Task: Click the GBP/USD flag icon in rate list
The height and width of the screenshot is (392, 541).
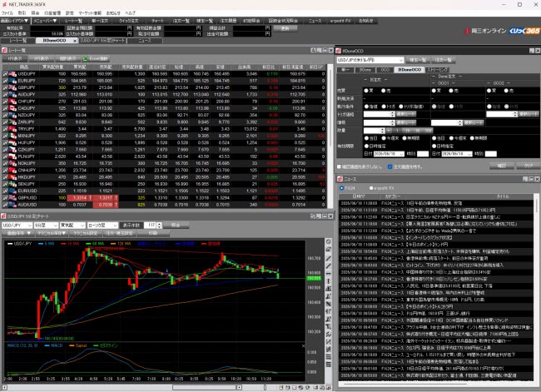Action: pyautogui.click(x=12, y=198)
